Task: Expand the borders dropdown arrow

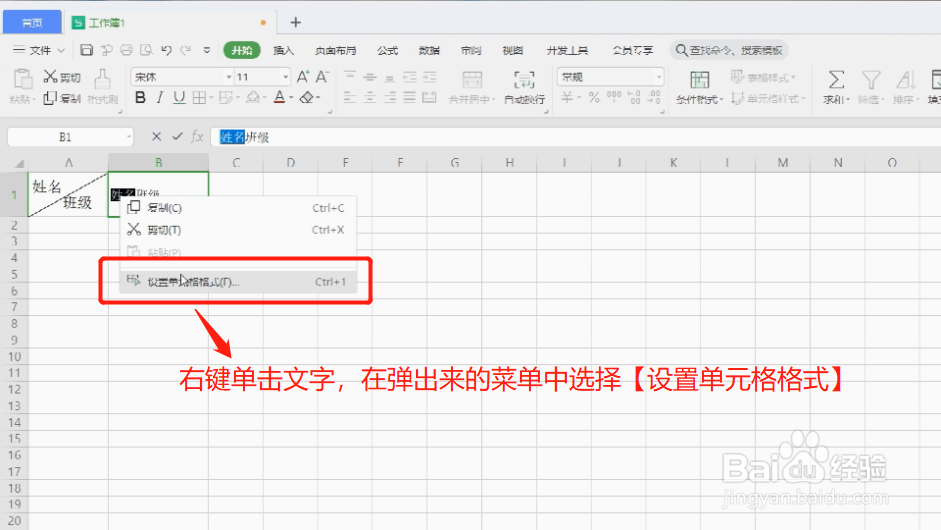Action: (x=212, y=97)
